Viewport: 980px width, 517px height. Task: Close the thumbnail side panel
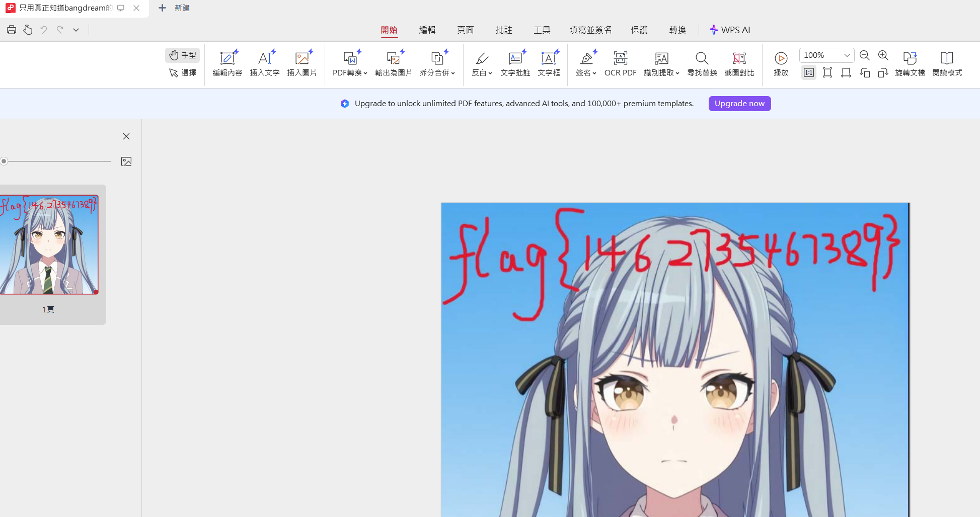pos(126,136)
